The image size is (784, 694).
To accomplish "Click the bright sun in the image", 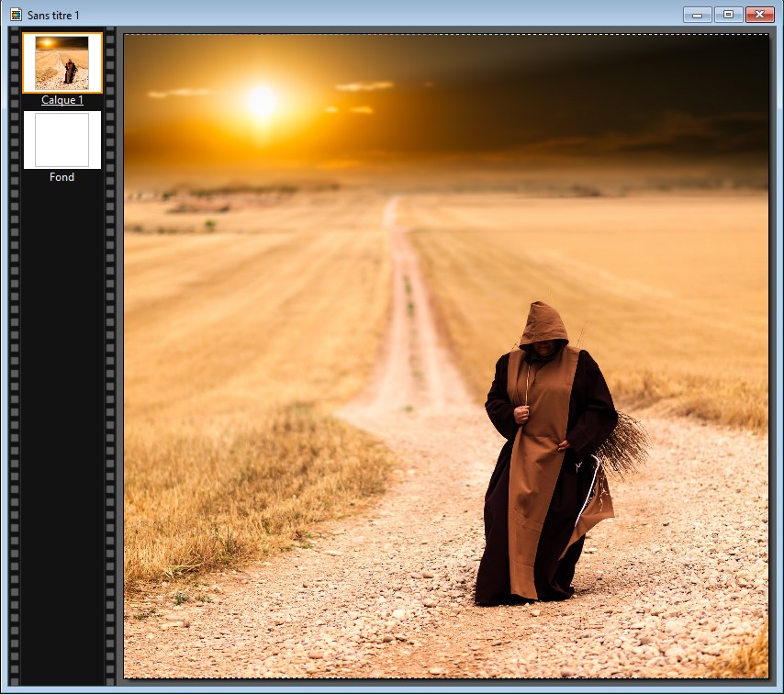I will (x=262, y=101).
